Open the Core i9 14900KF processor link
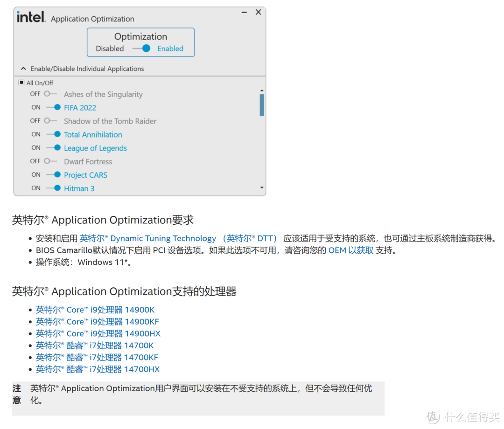The height and width of the screenshot is (429, 504). 98,322
